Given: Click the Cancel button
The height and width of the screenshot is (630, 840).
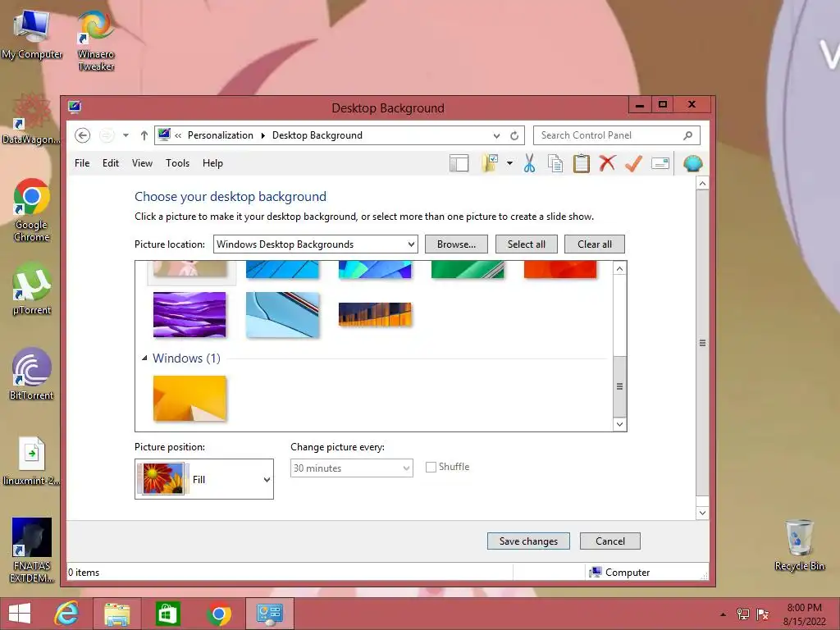Looking at the screenshot, I should click(610, 541).
